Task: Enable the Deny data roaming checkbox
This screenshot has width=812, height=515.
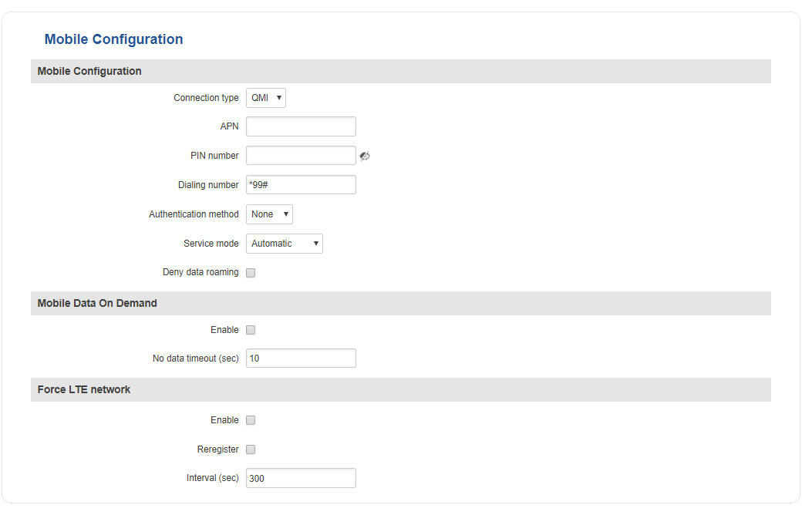Action: tap(251, 273)
